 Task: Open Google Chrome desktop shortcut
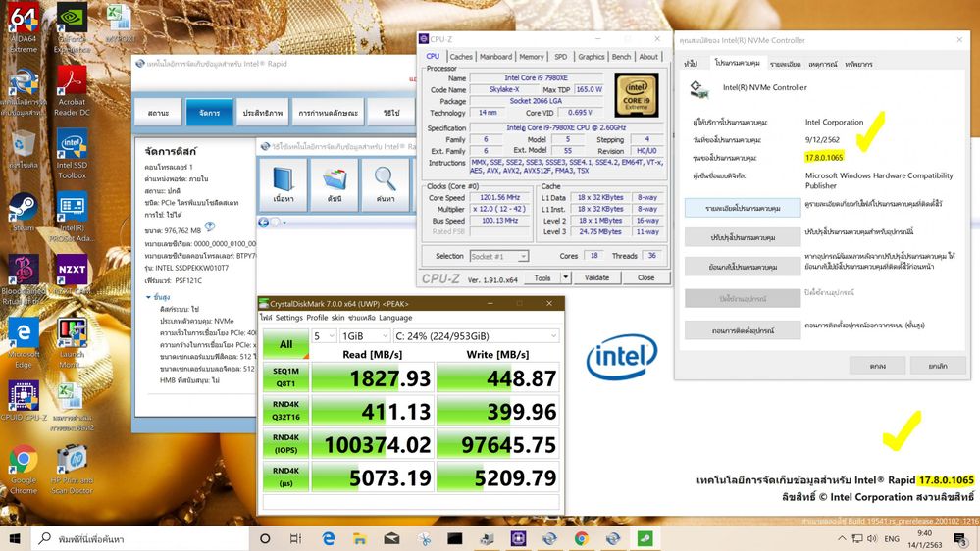coord(23,463)
